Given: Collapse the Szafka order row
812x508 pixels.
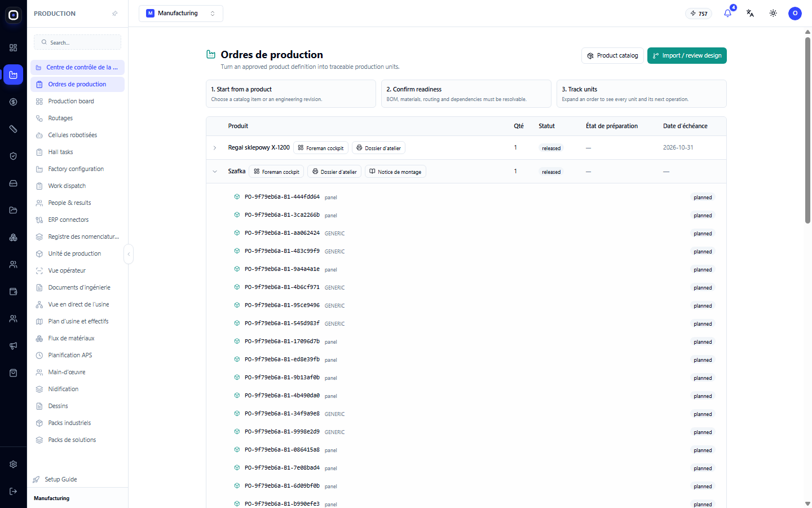Looking at the screenshot, I should pos(215,172).
